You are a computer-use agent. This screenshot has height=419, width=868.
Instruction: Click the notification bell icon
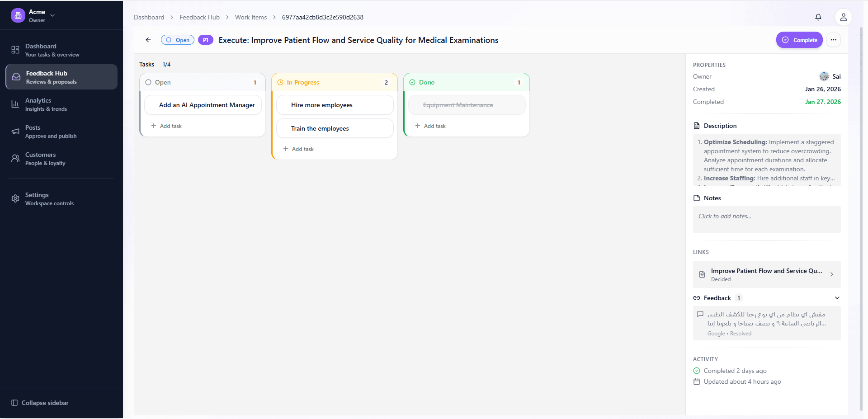(x=818, y=17)
